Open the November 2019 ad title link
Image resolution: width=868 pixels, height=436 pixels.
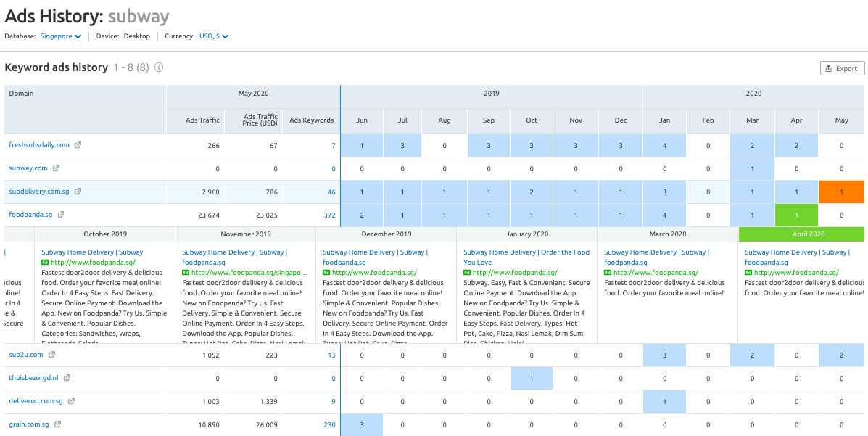(x=234, y=257)
